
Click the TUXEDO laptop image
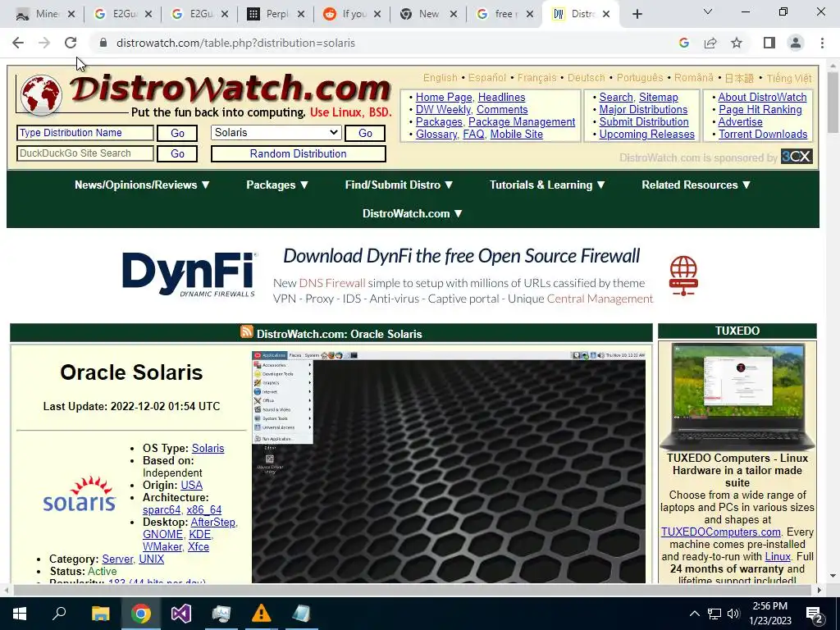tap(737, 396)
